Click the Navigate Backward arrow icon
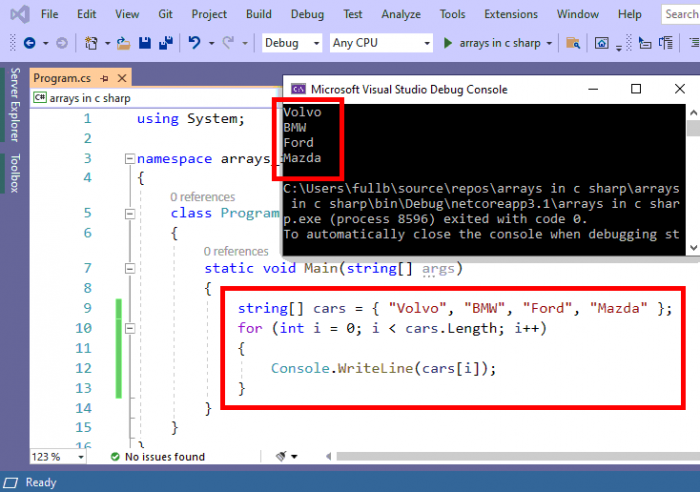 28,43
